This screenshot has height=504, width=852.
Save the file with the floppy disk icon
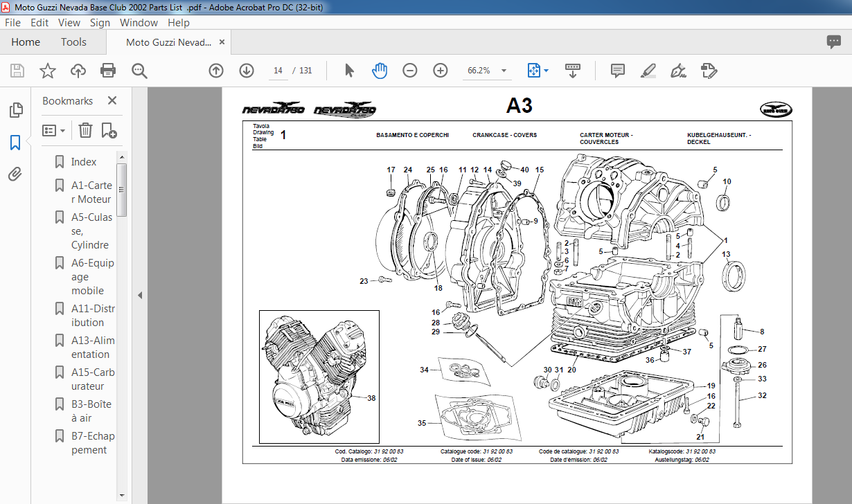(x=17, y=70)
